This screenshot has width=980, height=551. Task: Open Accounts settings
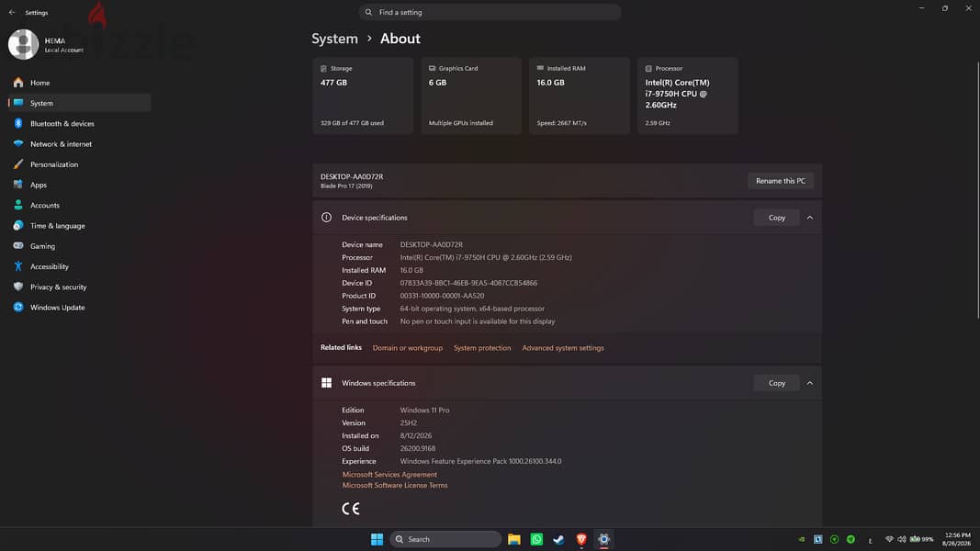[x=79, y=205]
